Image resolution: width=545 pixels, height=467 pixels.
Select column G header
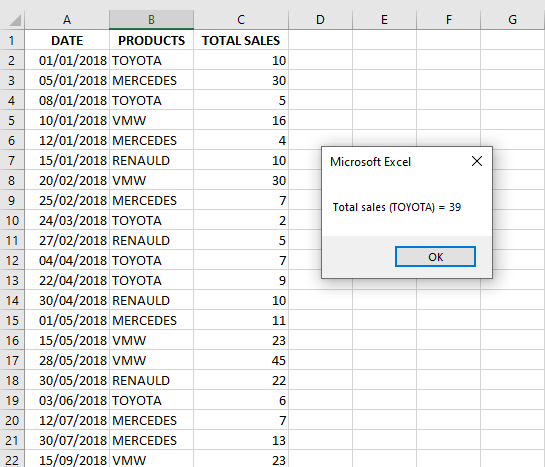pyautogui.click(x=513, y=19)
